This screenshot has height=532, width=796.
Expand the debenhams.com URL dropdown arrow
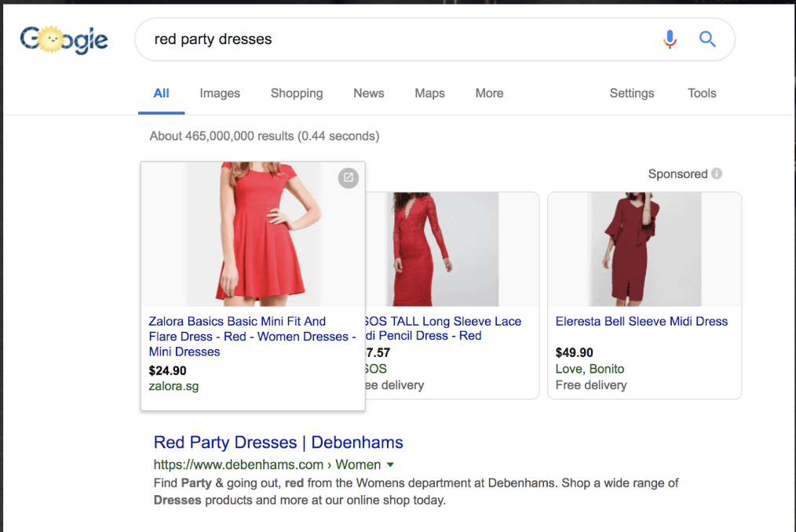coord(390,465)
